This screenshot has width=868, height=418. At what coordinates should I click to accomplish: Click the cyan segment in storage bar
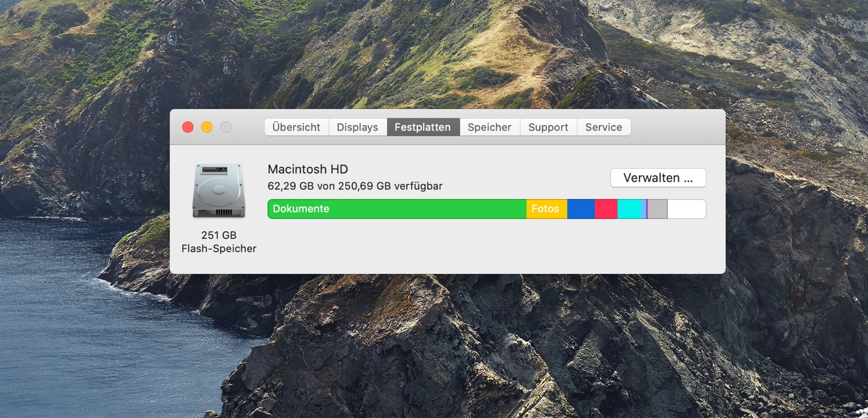[631, 209]
